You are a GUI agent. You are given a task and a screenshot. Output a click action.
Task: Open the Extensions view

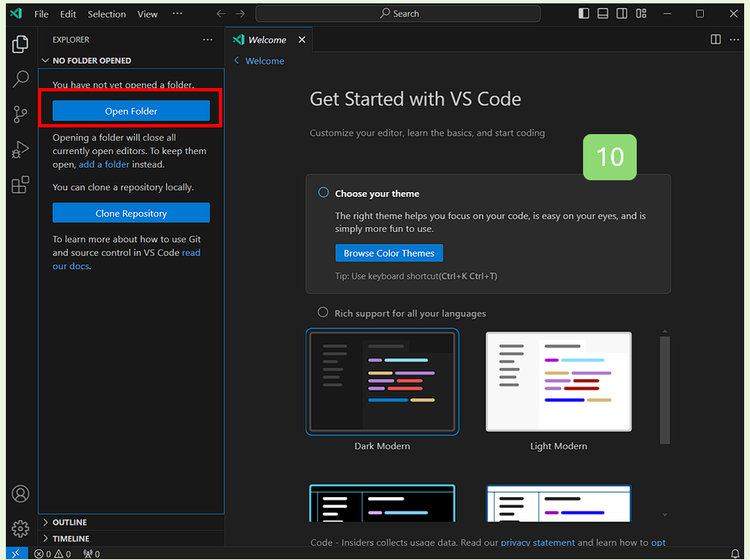pos(20,185)
